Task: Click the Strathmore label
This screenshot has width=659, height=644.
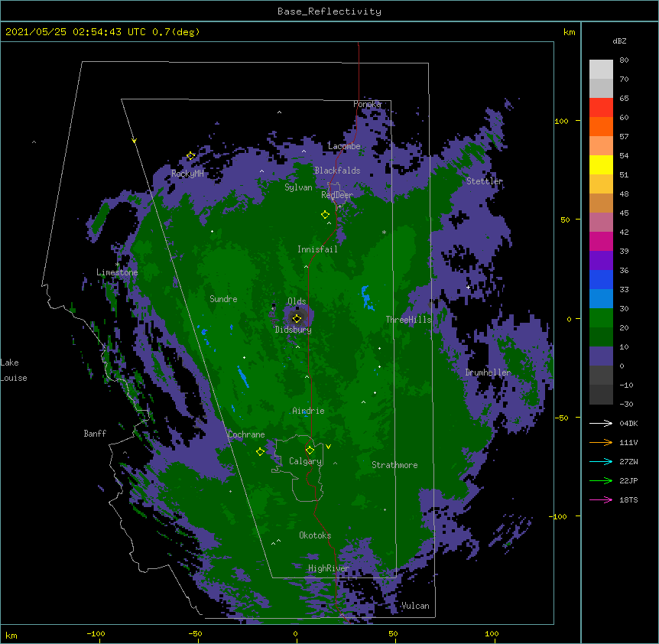Action: point(394,465)
